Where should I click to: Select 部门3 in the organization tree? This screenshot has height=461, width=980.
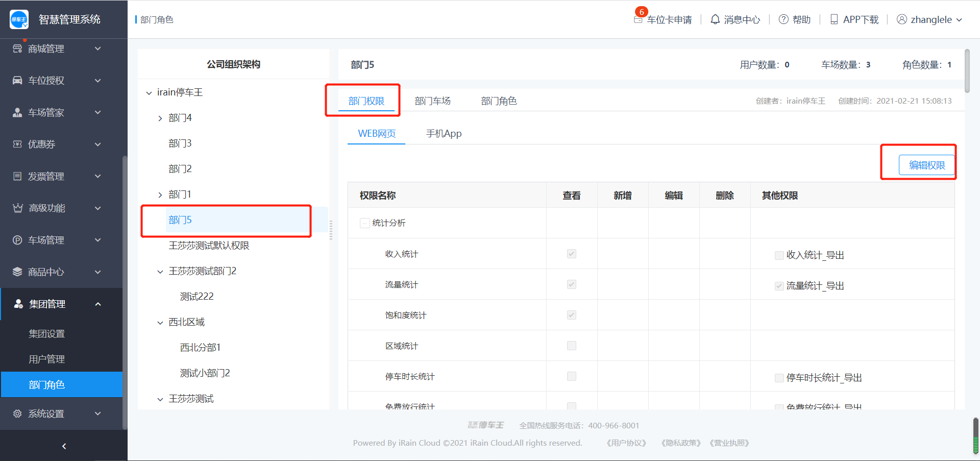point(180,143)
